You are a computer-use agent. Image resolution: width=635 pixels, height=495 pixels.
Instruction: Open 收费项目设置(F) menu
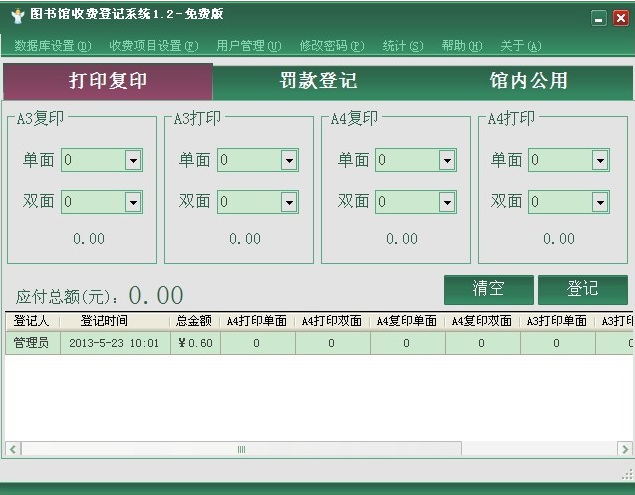point(154,46)
